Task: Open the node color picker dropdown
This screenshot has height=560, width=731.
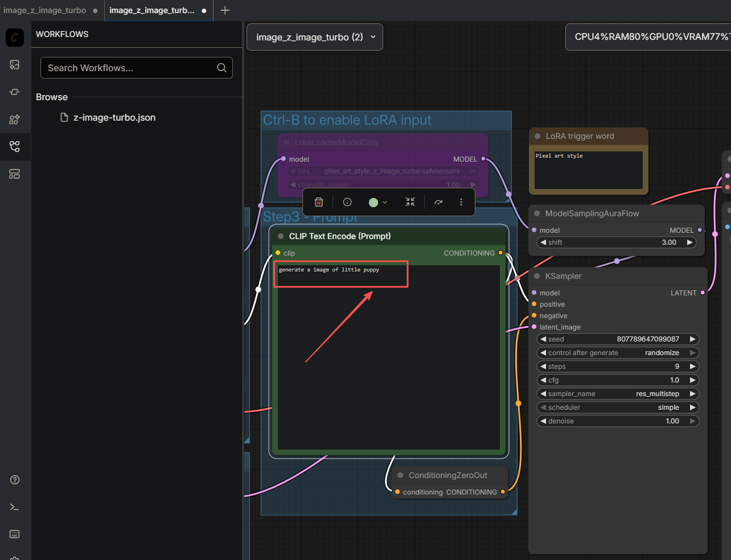Action: click(x=378, y=202)
